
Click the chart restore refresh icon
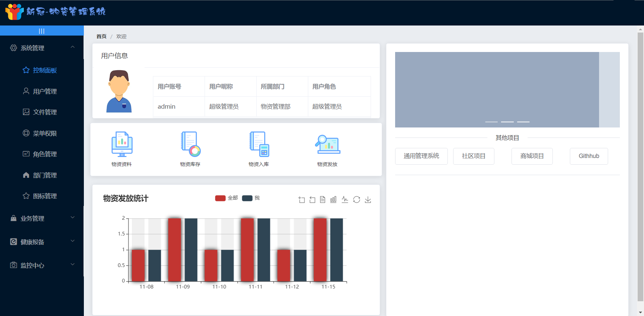point(357,200)
